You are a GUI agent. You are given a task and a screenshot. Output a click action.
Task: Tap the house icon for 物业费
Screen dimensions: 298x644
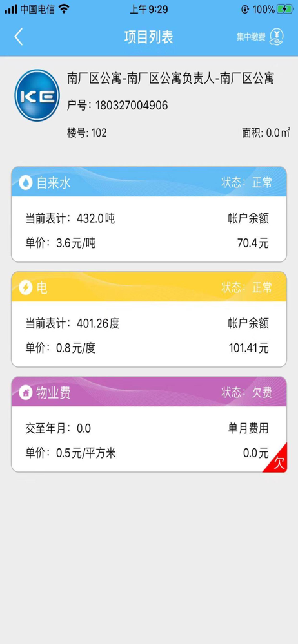(26, 393)
